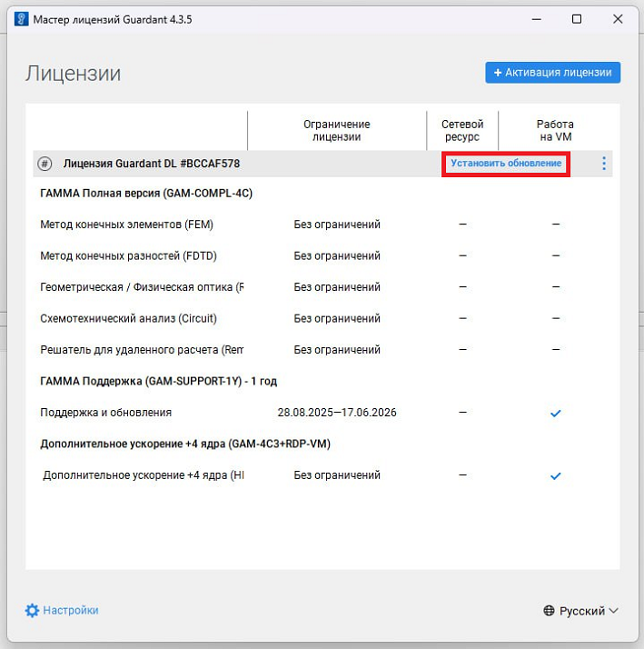Click the Сетевой ресурс column header
This screenshot has width=644, height=649.
click(462, 130)
